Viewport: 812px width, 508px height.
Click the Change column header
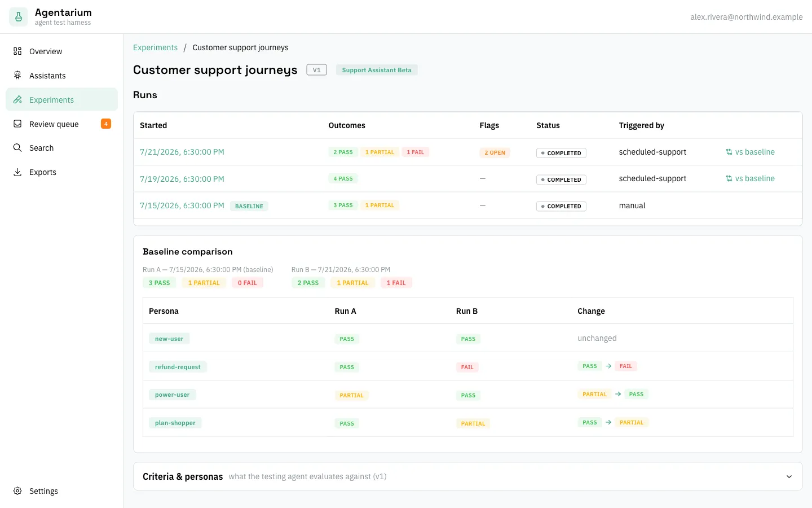coord(591,311)
